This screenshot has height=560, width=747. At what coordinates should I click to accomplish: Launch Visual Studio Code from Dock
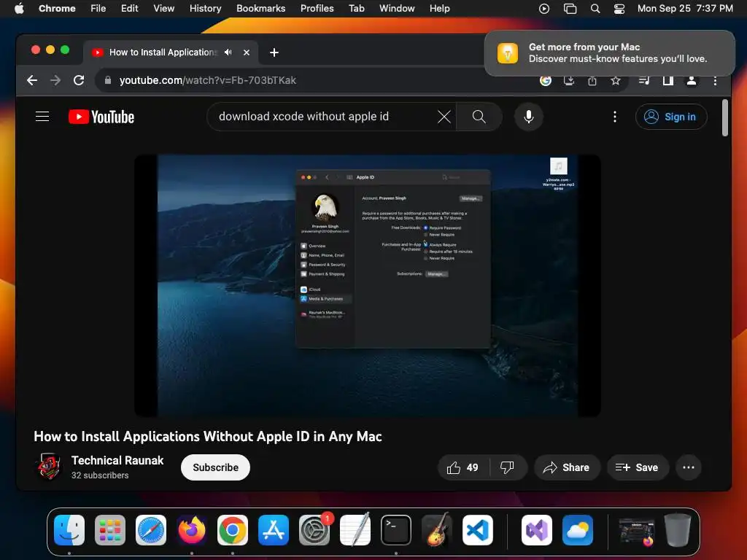point(477,530)
